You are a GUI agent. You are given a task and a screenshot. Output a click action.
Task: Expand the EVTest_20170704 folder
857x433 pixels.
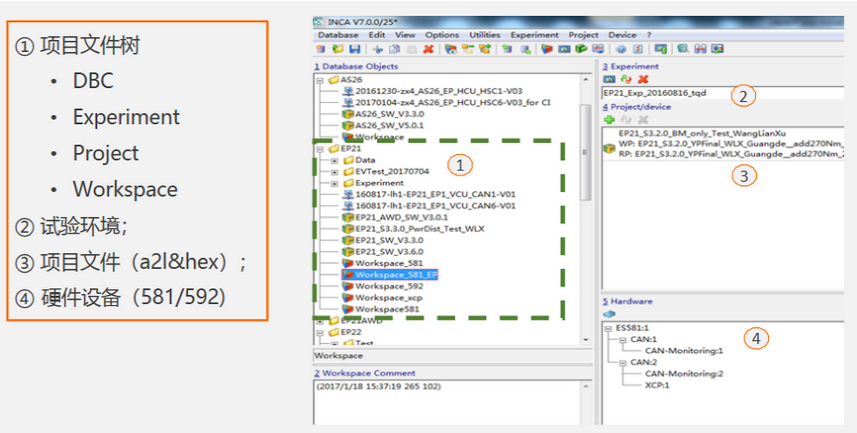pos(334,171)
